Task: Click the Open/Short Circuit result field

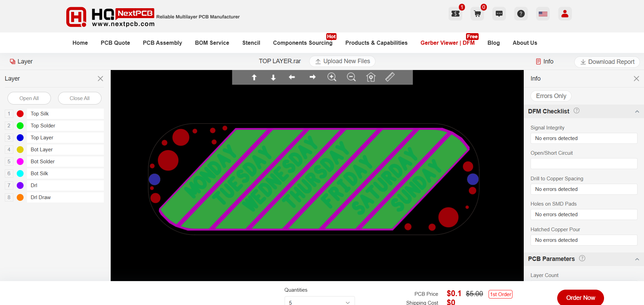Action: click(x=584, y=164)
